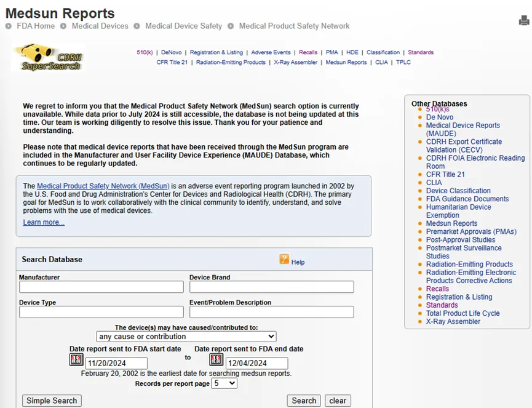Open the Records per report page dropdown
This screenshot has height=408, width=532.
[x=224, y=383]
